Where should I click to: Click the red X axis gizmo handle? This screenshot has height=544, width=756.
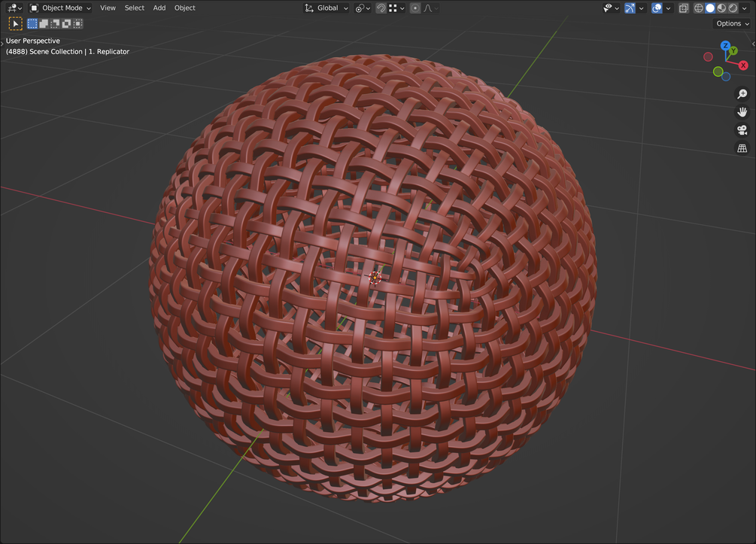point(743,65)
